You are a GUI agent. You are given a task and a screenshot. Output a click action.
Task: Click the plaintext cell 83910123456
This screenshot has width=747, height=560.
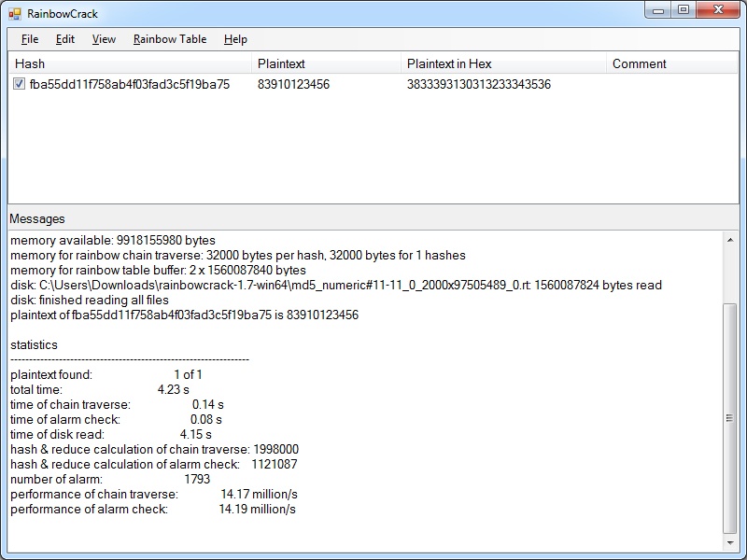click(293, 84)
